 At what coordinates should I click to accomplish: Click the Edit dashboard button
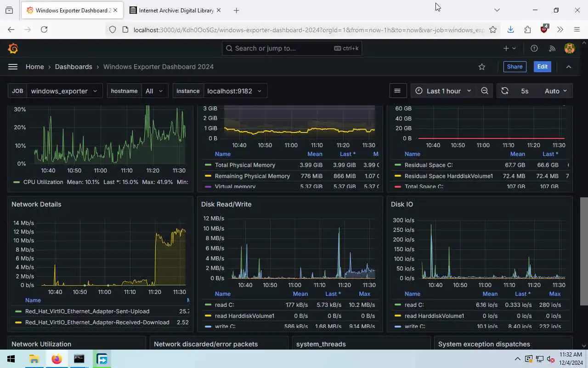[x=542, y=67]
